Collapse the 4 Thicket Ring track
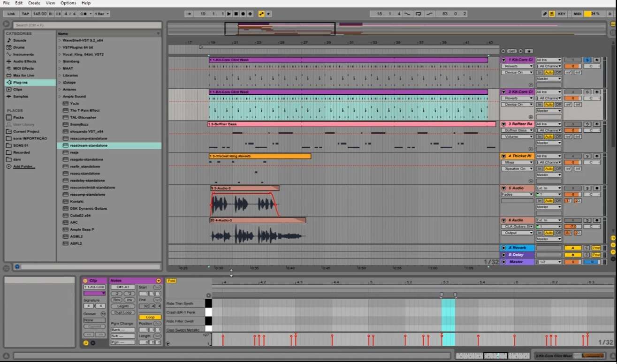This screenshot has width=617, height=364. click(504, 156)
